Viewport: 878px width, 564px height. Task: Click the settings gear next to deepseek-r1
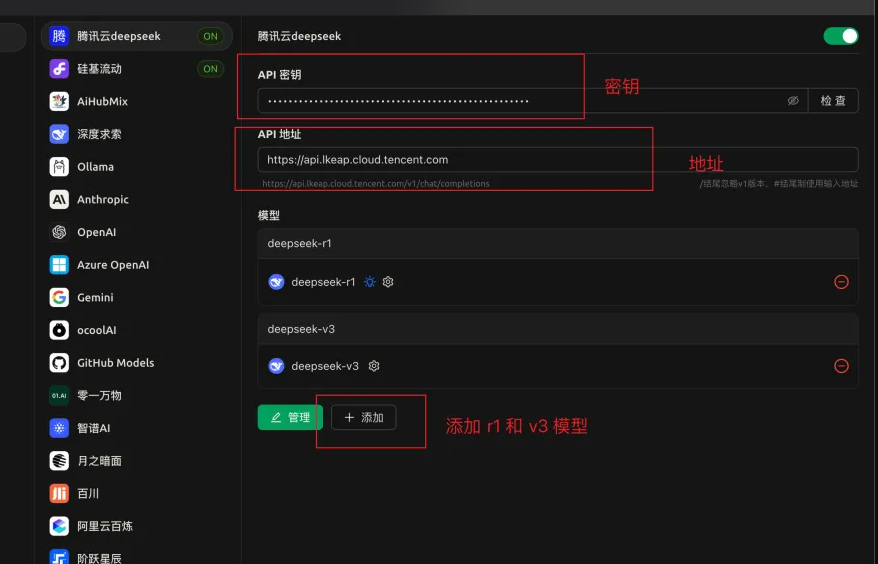[388, 282]
